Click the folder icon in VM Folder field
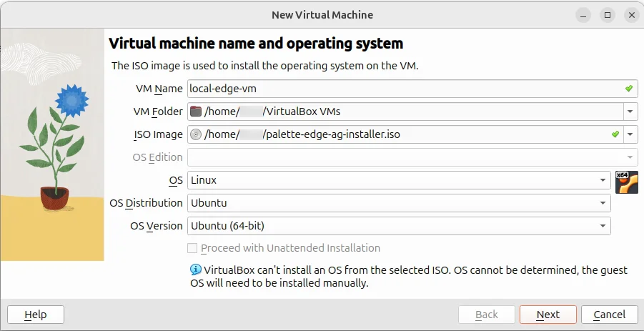Image resolution: width=644 pixels, height=331 pixels. click(196, 112)
